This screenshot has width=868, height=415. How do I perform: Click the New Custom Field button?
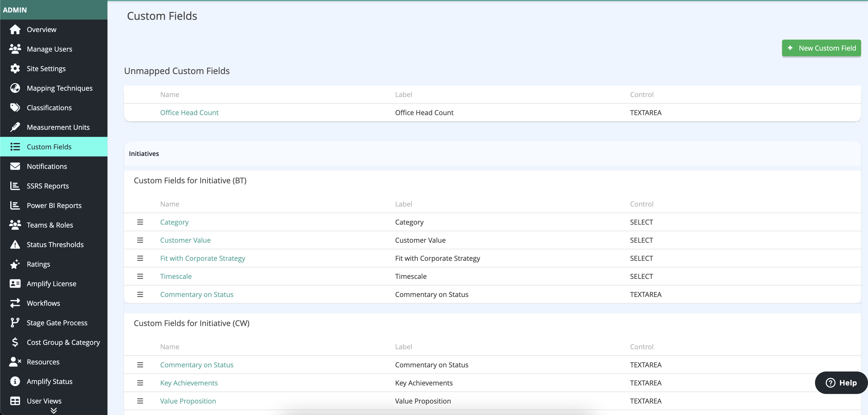tap(821, 48)
